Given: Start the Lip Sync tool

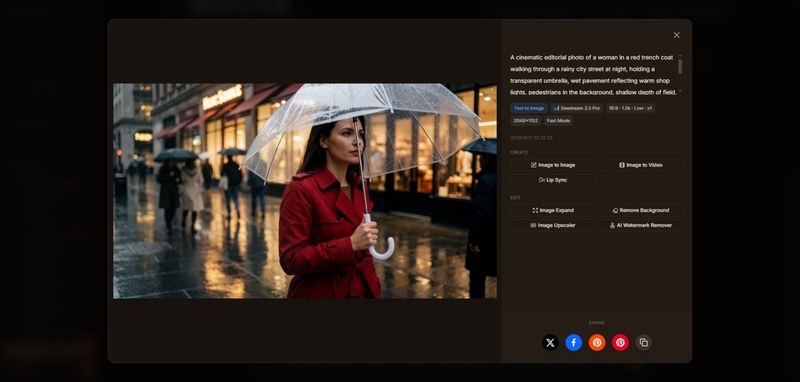Looking at the screenshot, I should 553,180.
